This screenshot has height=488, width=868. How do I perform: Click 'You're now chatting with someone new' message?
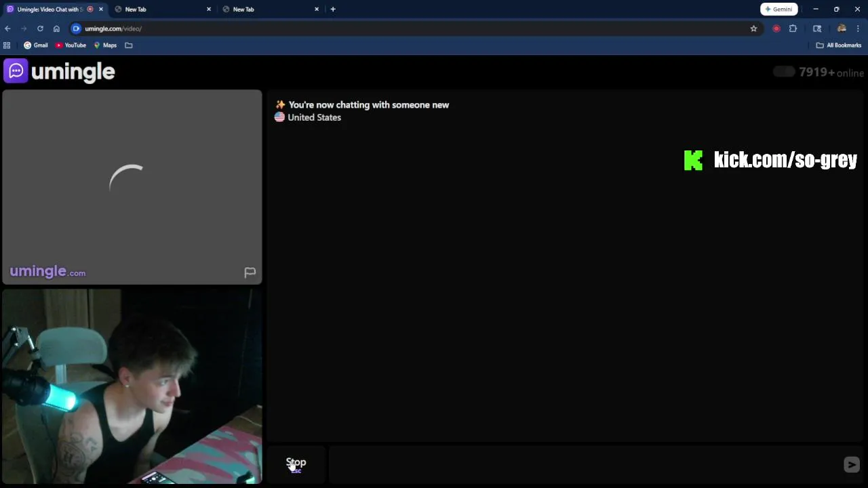pos(369,105)
